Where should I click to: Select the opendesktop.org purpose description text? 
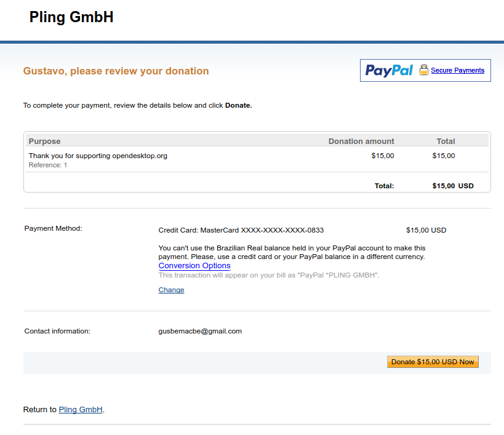coord(98,156)
